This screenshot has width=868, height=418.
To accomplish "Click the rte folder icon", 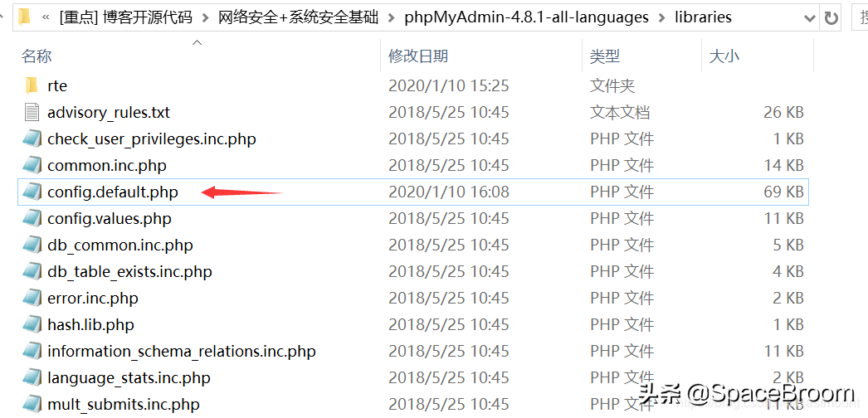I will 32,85.
